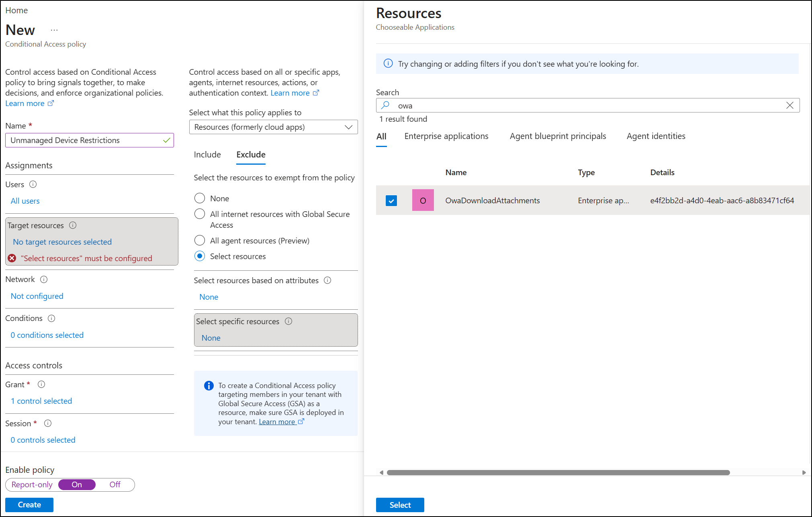The height and width of the screenshot is (517, 812).
Task: Open the 1 control selected link
Action: click(41, 401)
